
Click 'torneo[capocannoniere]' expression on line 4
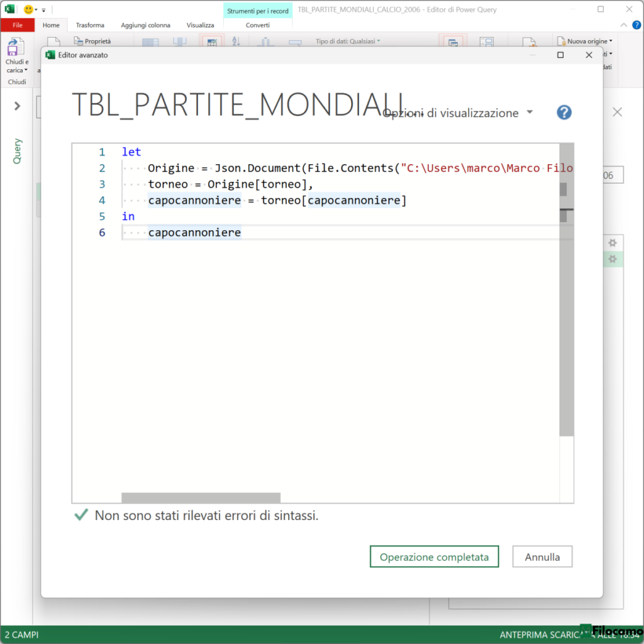333,200
